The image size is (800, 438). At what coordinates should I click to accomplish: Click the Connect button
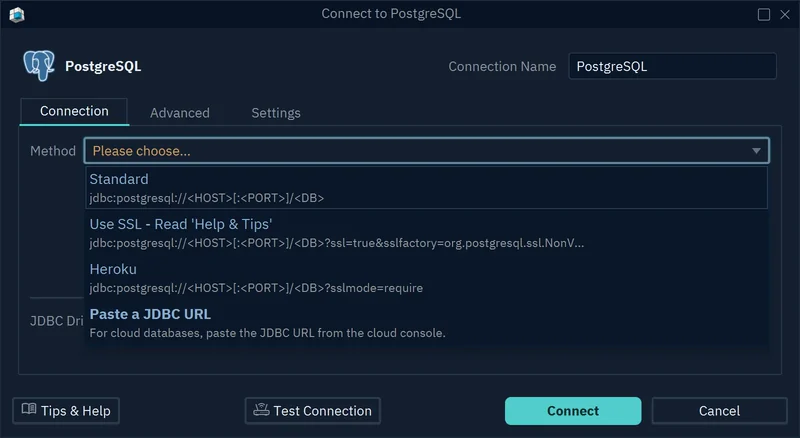pyautogui.click(x=573, y=410)
